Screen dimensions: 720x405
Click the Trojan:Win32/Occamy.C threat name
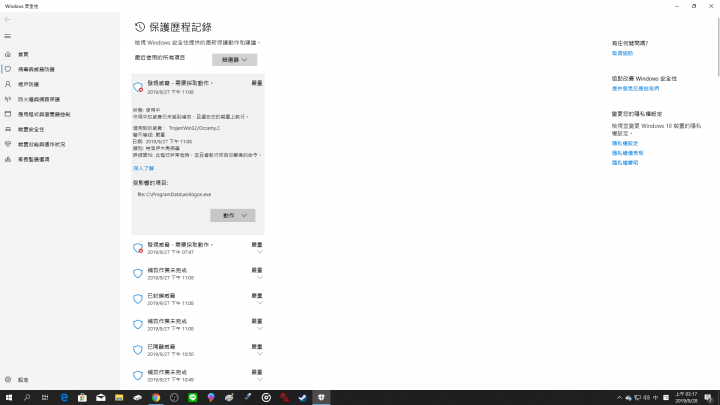coord(195,128)
